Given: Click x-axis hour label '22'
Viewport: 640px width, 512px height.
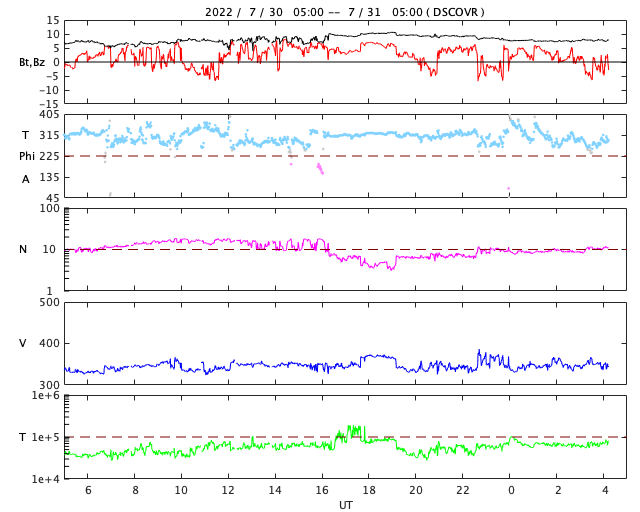Looking at the screenshot, I should 463,490.
